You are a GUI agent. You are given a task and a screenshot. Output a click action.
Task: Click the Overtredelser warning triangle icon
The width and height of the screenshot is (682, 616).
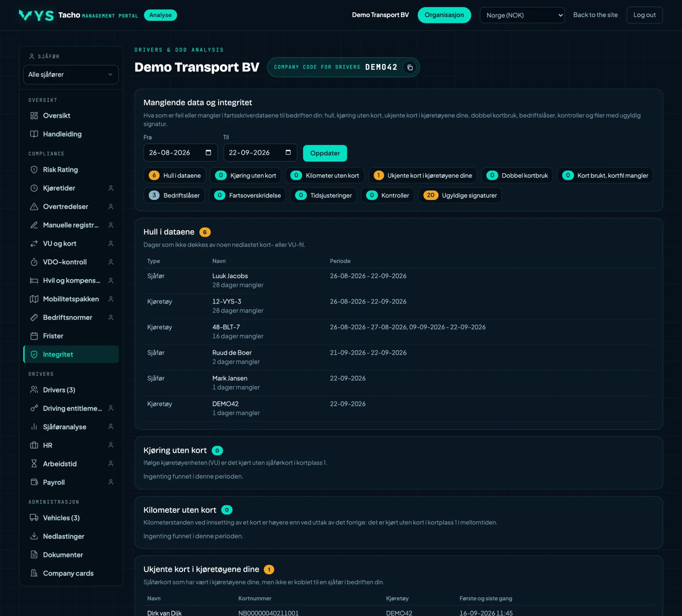tap(34, 206)
